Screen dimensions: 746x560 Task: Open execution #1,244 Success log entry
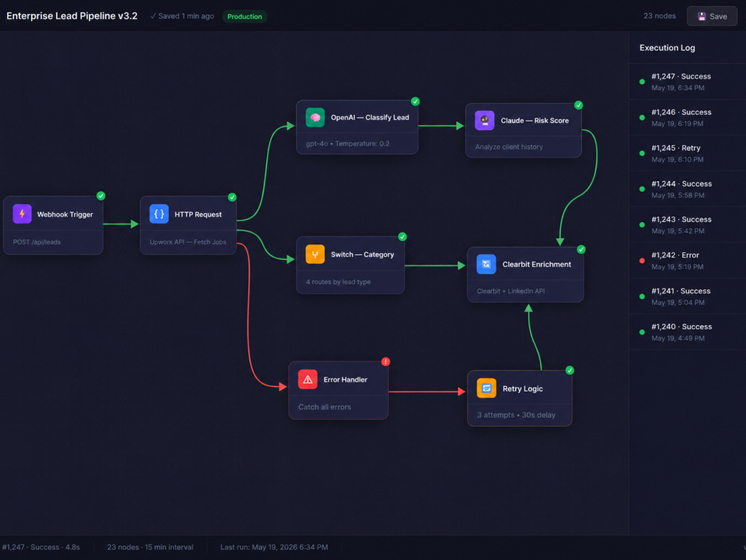click(688, 189)
